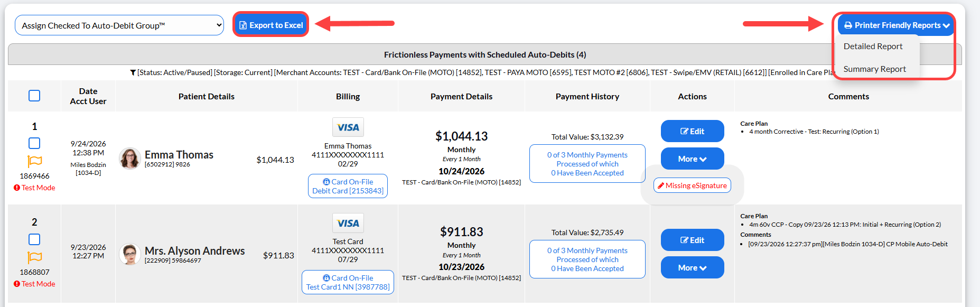
Task: View Alyson Andrews's 0 of 3 payments history
Action: click(587, 259)
